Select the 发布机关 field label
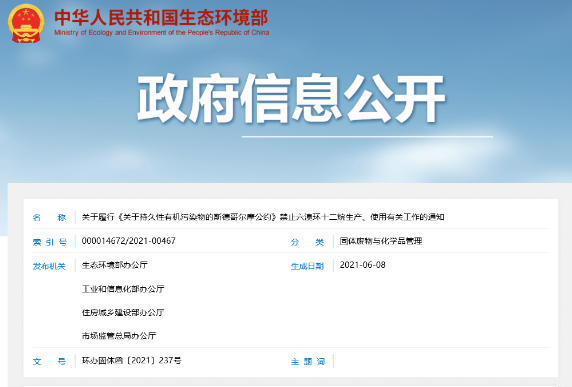The height and width of the screenshot is (387, 572). [49, 266]
